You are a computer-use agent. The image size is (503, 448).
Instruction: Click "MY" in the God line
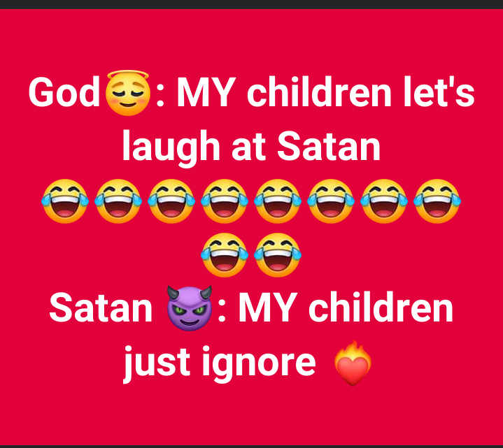coord(205,92)
